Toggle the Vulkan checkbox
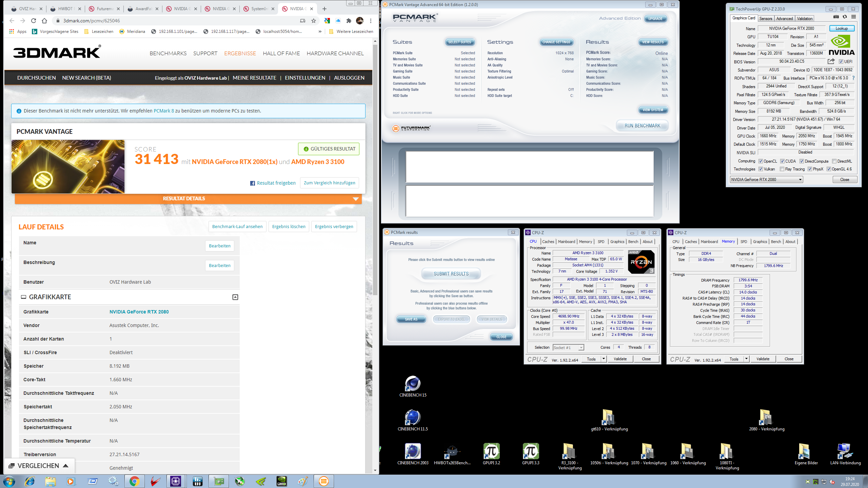The image size is (868, 488). [x=761, y=169]
